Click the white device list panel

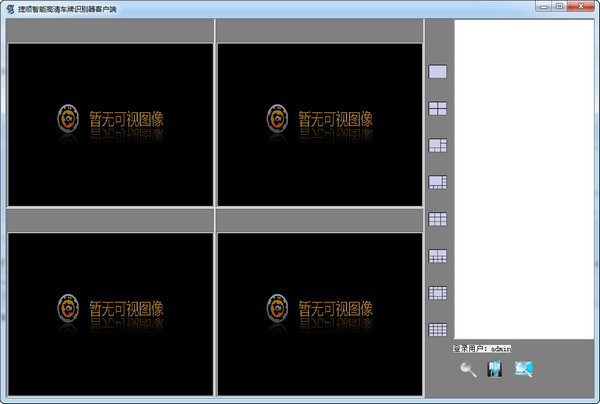524,179
